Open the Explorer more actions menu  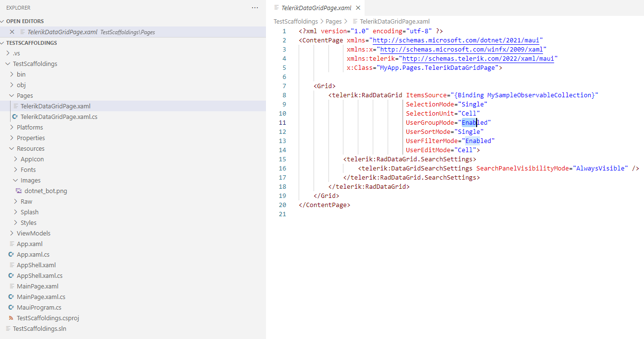click(254, 7)
